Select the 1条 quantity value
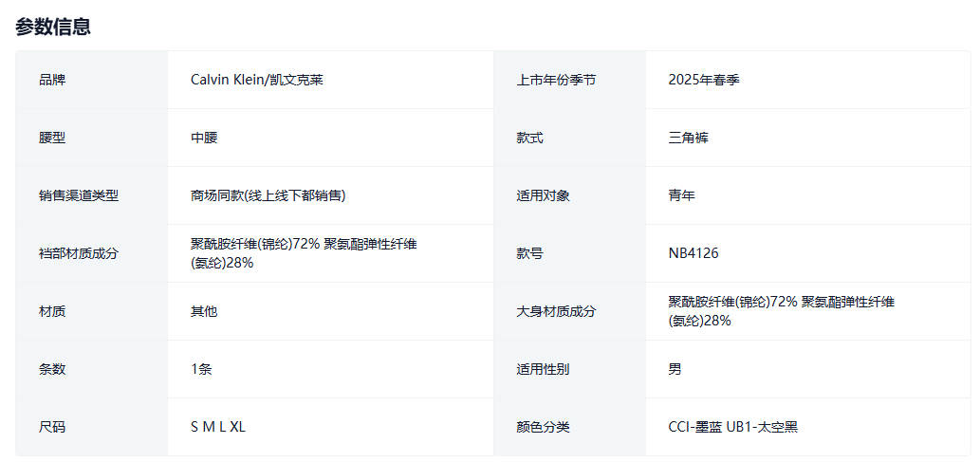 (201, 369)
